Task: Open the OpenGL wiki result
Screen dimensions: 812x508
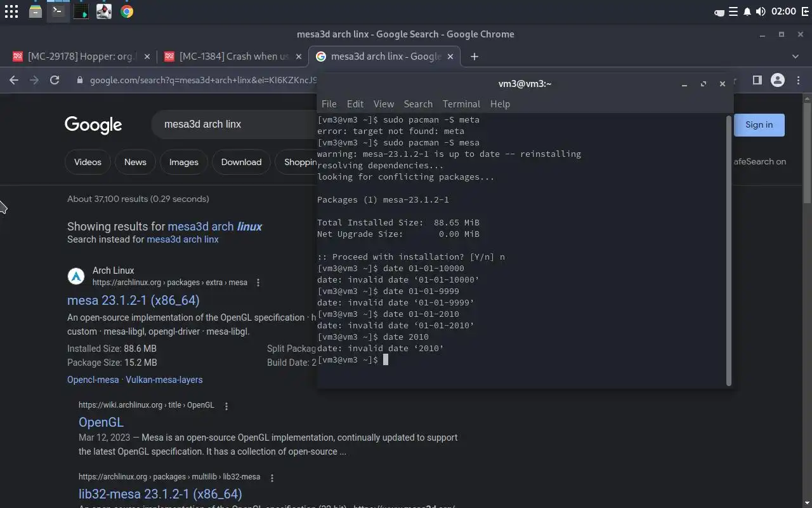Action: tap(101, 422)
